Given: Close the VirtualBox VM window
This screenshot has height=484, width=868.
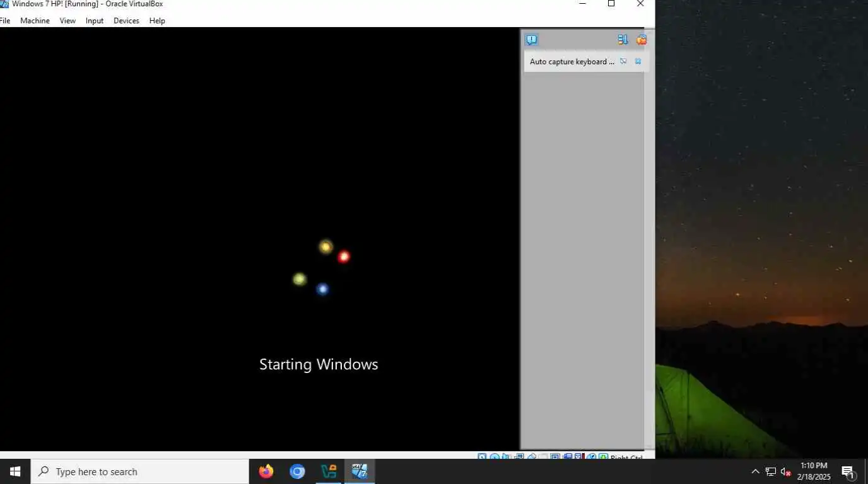Looking at the screenshot, I should [x=640, y=4].
